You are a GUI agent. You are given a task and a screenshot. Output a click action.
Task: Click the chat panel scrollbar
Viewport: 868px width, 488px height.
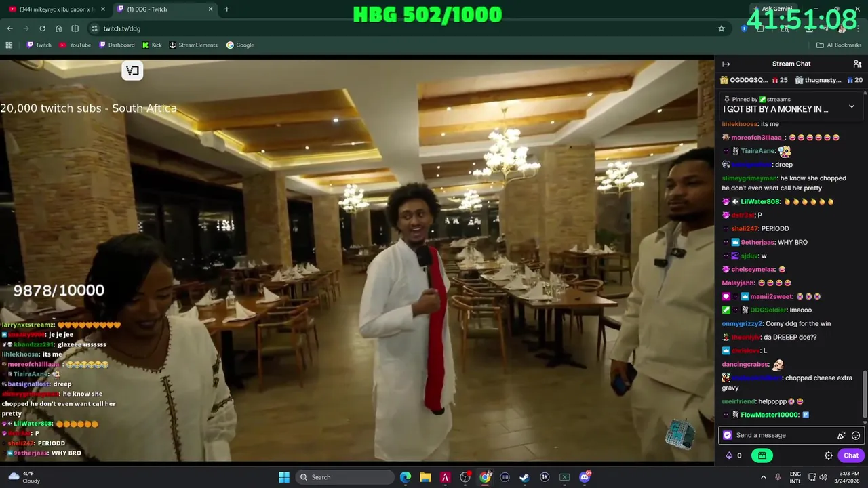click(x=865, y=393)
